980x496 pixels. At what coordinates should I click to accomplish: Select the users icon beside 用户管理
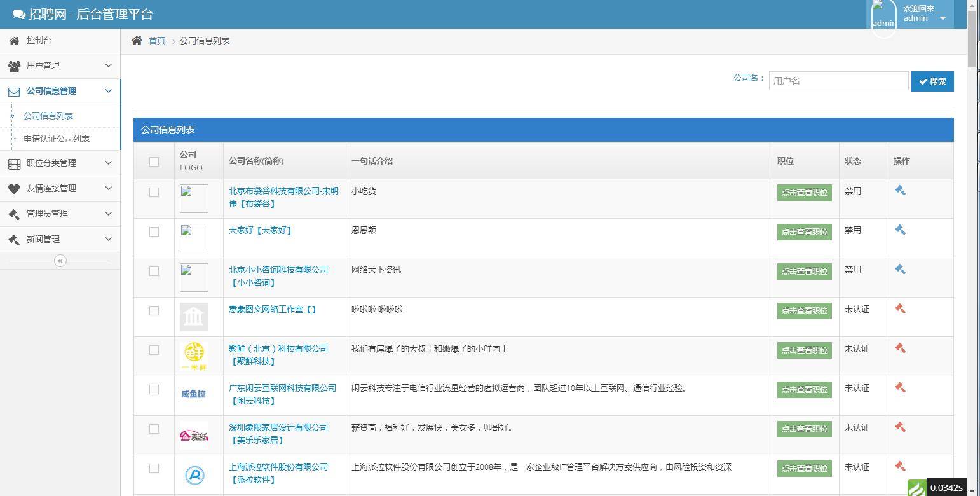[13, 65]
